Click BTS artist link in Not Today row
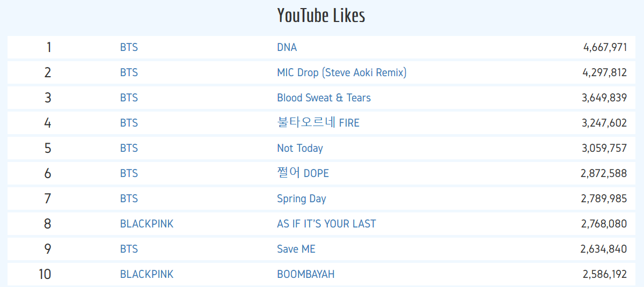The width and height of the screenshot is (644, 287). point(129,148)
